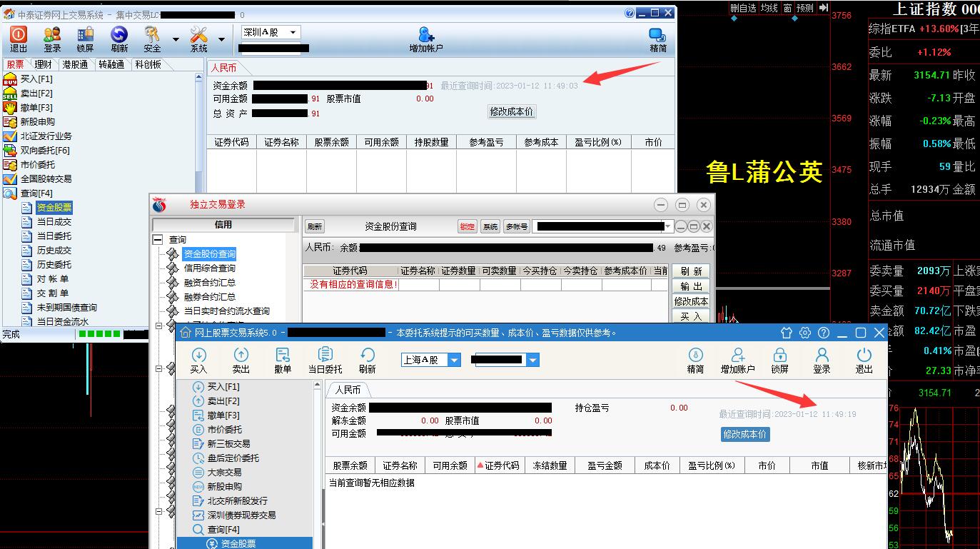The image size is (980, 549).
Task: Click the 信用 header button in 独立交易登录 panel
Action: (223, 224)
